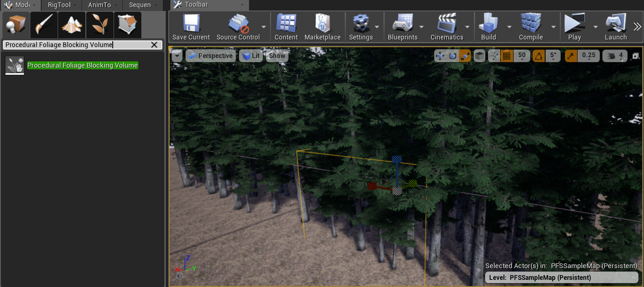Image resolution: width=644 pixels, height=287 pixels.
Task: Open viewport options dropdown arrow
Action: [x=177, y=55]
